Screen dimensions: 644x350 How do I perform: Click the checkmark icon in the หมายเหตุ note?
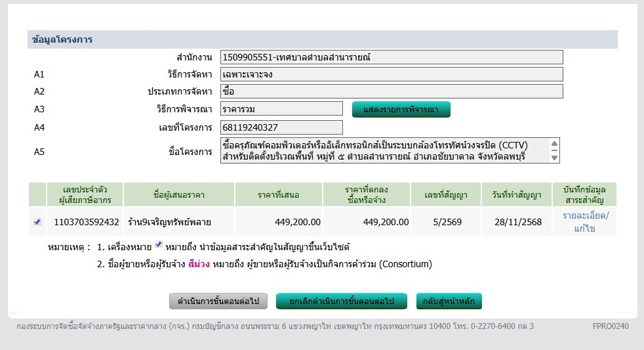(x=158, y=246)
